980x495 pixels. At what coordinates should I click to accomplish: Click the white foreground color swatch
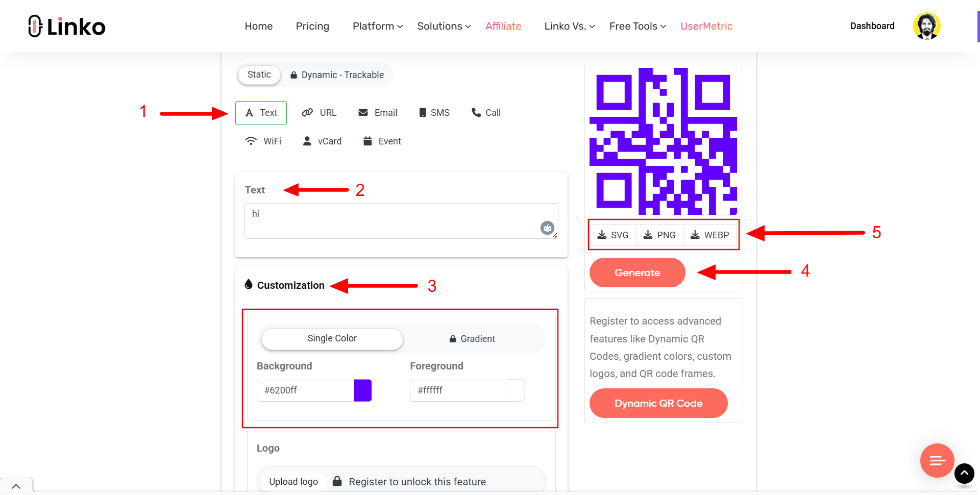(x=516, y=390)
